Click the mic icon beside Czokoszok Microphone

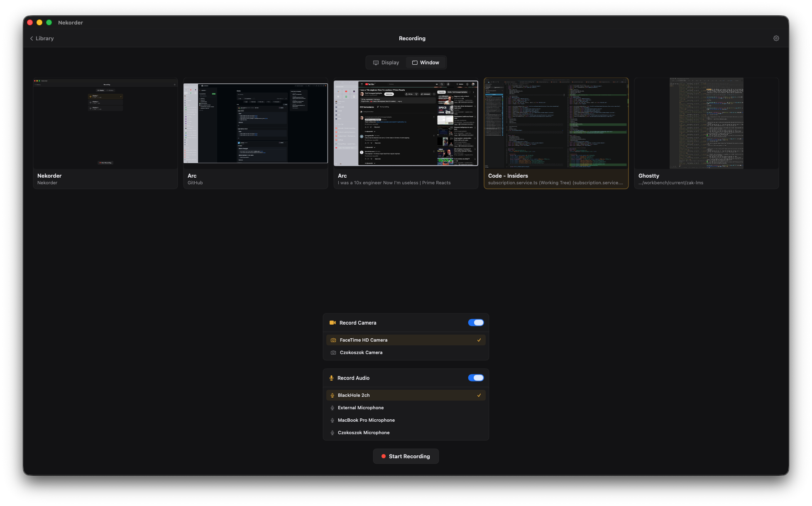pos(332,433)
